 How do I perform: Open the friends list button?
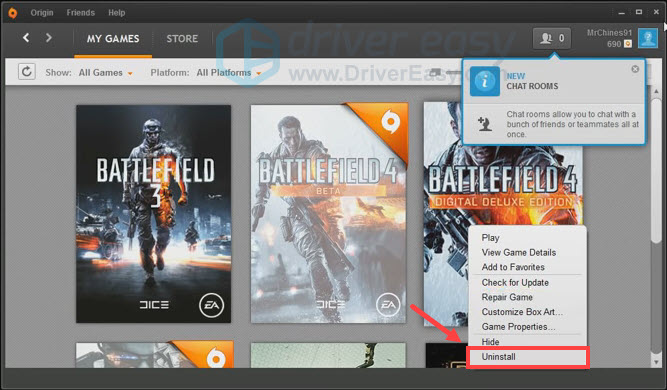click(552, 38)
